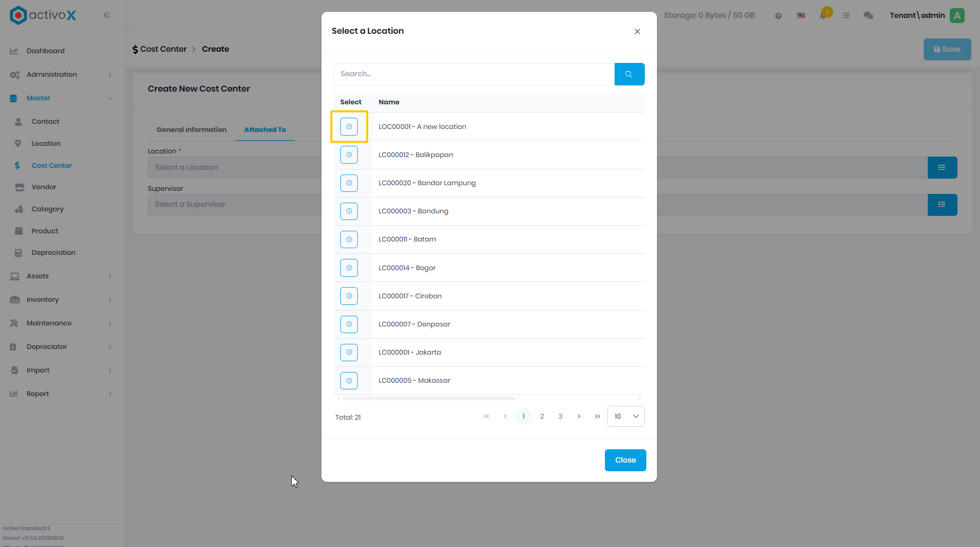Click into the location Search field
This screenshot has height=547, width=980.
click(x=474, y=74)
